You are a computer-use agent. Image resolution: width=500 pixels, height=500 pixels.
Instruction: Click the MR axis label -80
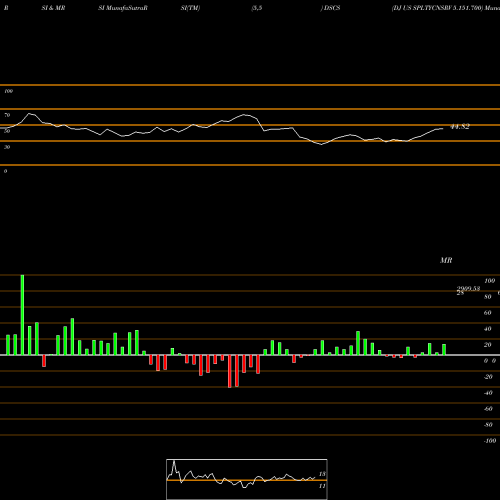[x=488, y=425]
